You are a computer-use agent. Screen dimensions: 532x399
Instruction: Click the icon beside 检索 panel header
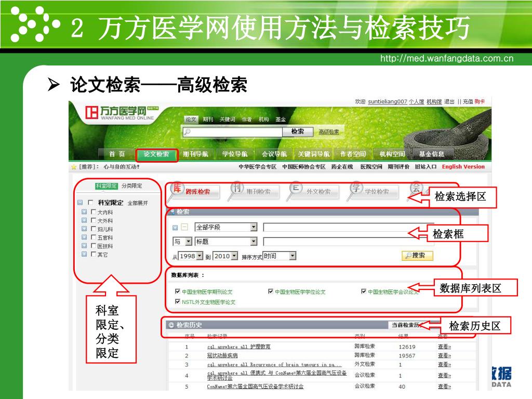pyautogui.click(x=172, y=212)
